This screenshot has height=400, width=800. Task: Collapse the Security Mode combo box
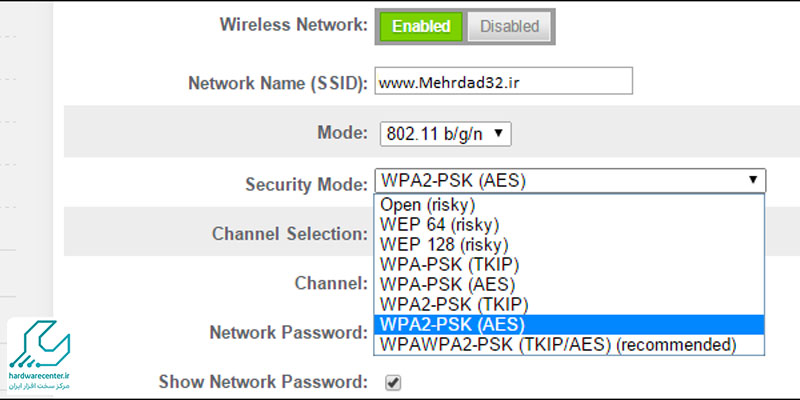(570, 181)
